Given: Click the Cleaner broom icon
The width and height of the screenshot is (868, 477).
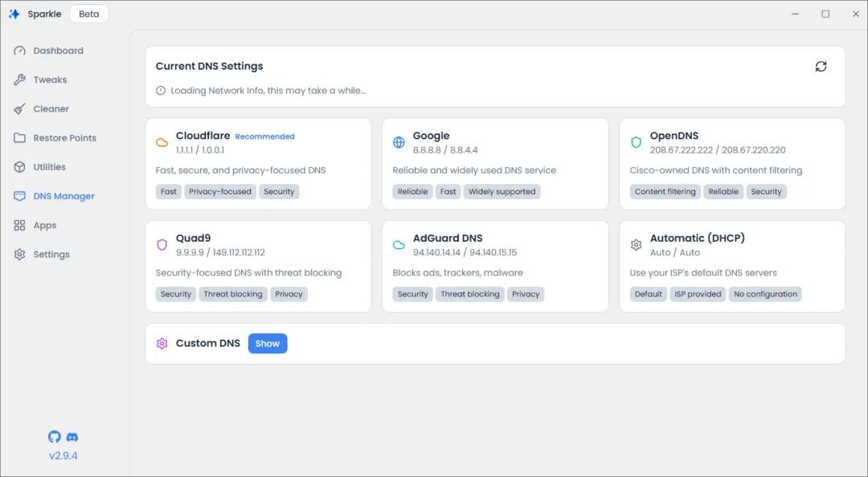Looking at the screenshot, I should pyautogui.click(x=19, y=109).
